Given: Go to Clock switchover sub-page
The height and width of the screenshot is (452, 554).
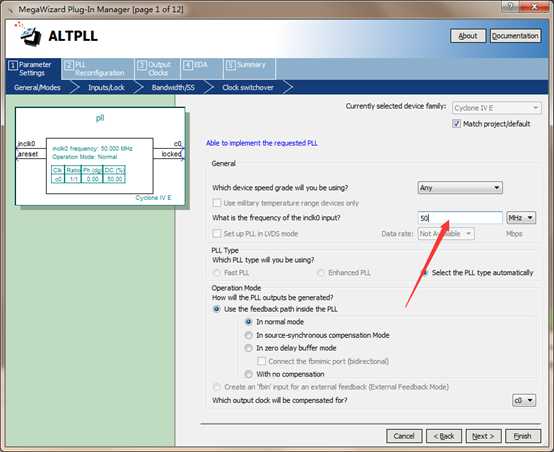Looking at the screenshot, I should tap(248, 88).
